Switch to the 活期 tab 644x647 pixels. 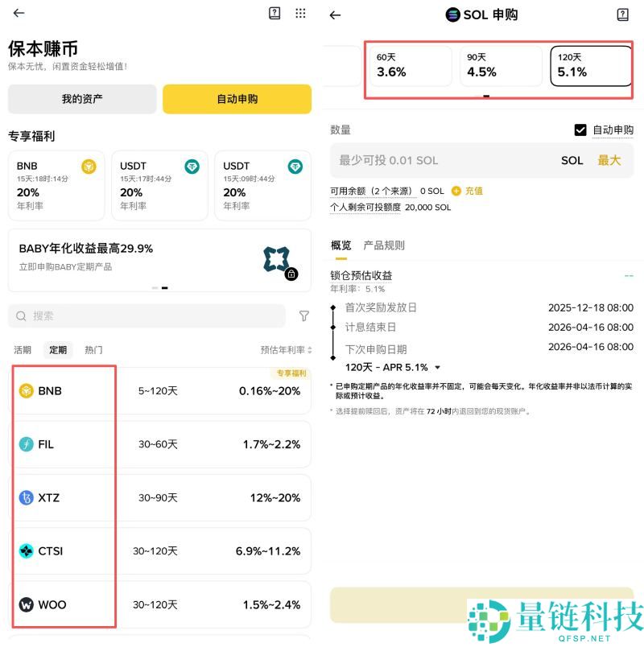coord(22,350)
